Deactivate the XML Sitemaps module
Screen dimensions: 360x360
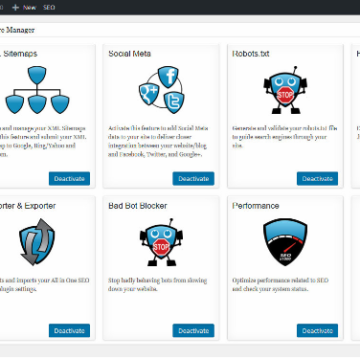coord(69,179)
